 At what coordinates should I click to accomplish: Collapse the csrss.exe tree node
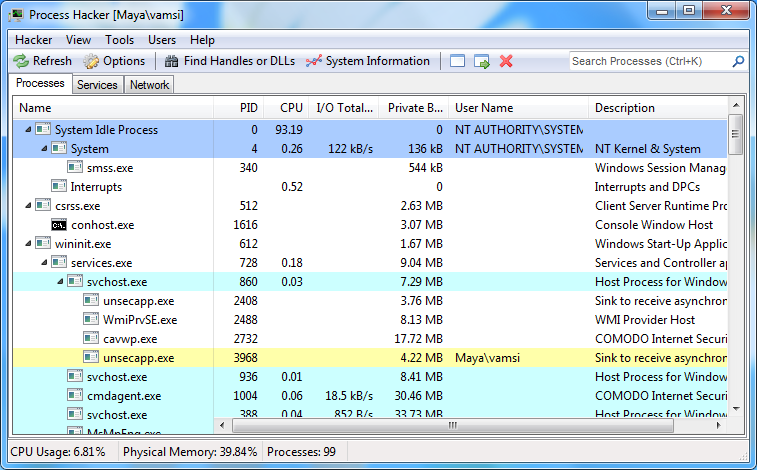[28, 206]
